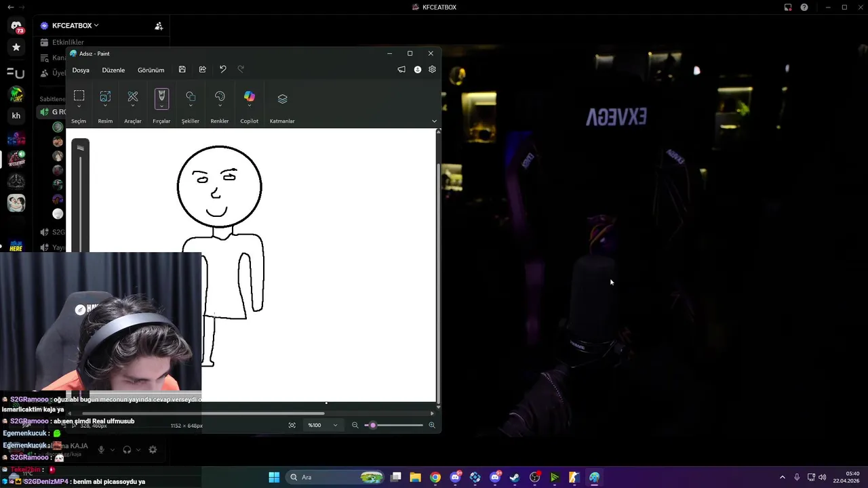Open File Explorer from the taskbar
Image resolution: width=868 pixels, height=488 pixels.
[x=416, y=477]
